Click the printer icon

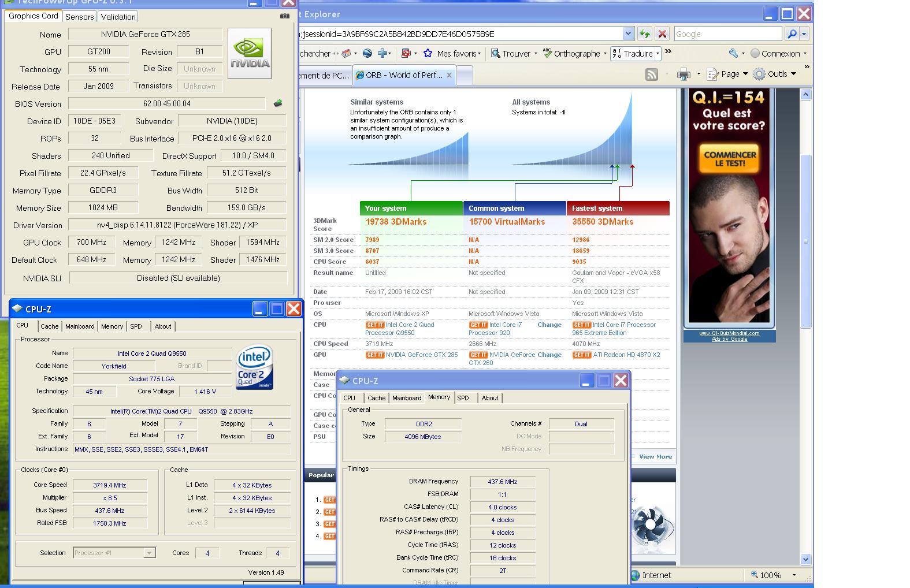(684, 74)
